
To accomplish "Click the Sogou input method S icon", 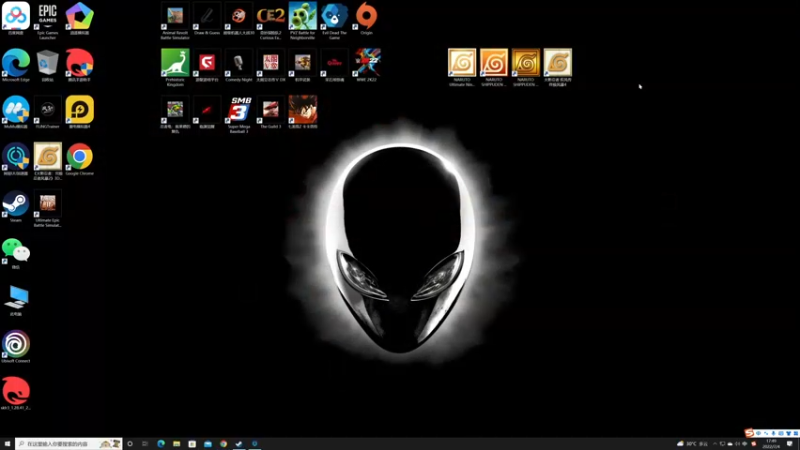I will [x=749, y=433].
